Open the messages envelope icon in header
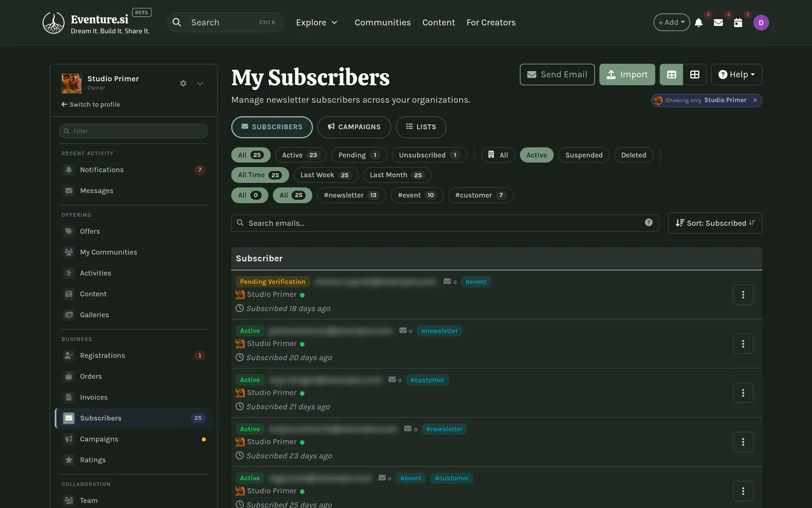Screen dimensions: 812x508 718,23
